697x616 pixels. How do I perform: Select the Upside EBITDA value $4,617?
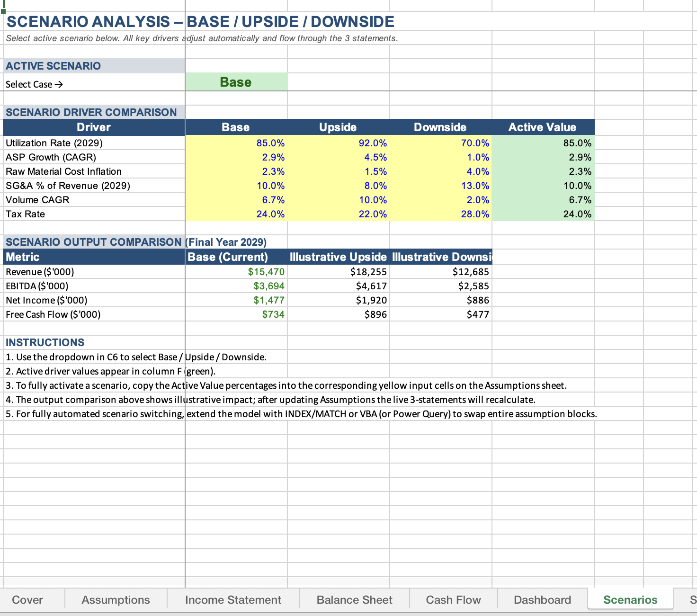click(339, 286)
